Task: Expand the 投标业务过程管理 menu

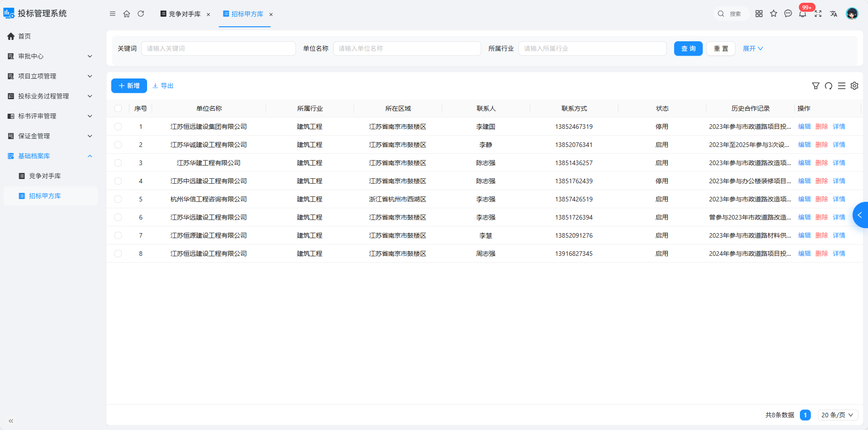Action: [x=51, y=96]
